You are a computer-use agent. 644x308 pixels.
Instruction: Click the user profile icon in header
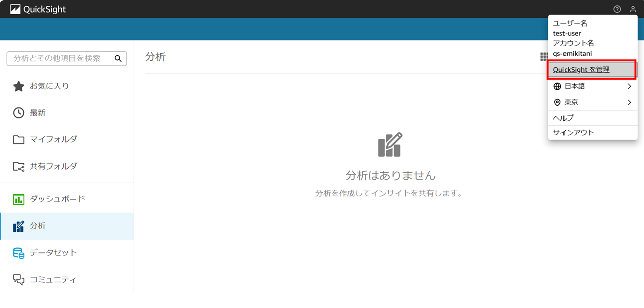[633, 9]
